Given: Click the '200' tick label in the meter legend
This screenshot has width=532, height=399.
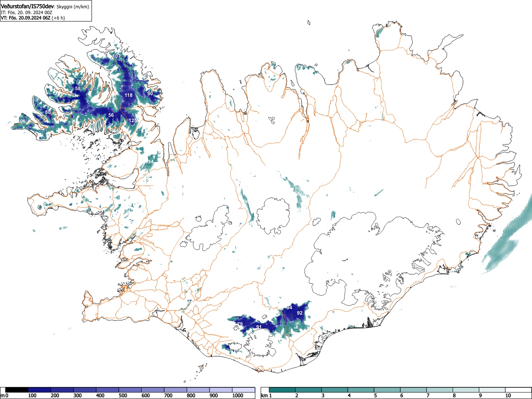Looking at the screenshot, I should click(x=55, y=396).
